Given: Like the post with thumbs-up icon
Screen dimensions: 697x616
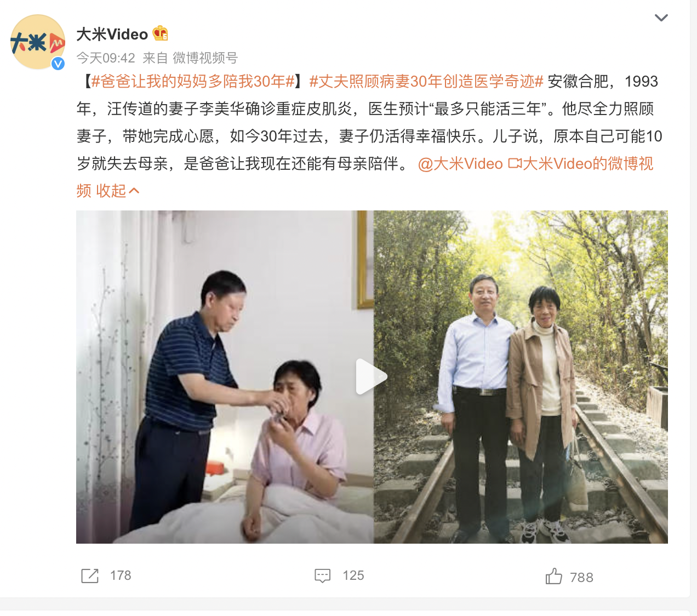Looking at the screenshot, I should [554, 576].
